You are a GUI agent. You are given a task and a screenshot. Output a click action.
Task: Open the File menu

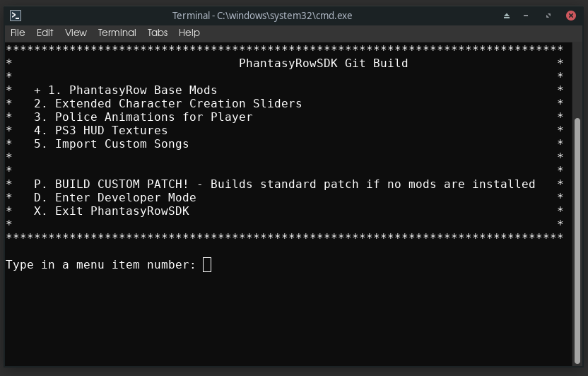point(18,33)
